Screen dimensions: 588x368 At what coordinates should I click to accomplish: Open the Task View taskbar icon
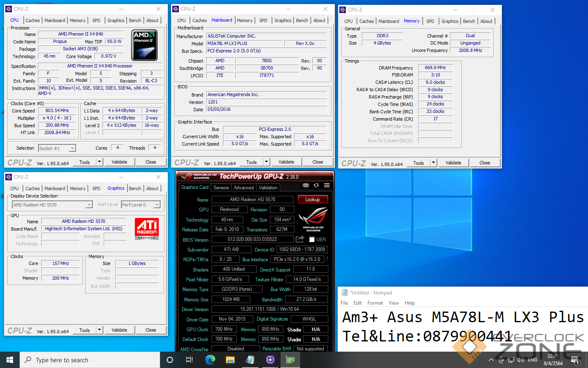[x=189, y=360]
